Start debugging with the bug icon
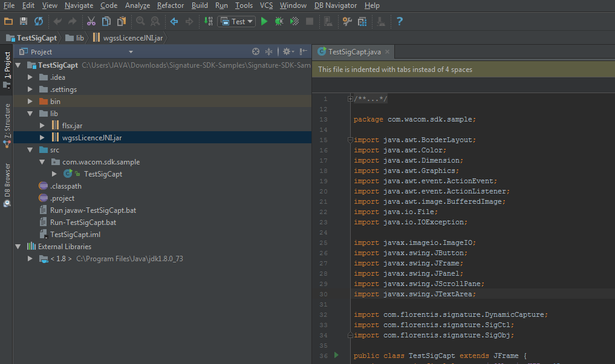The height and width of the screenshot is (364, 615). (x=279, y=21)
